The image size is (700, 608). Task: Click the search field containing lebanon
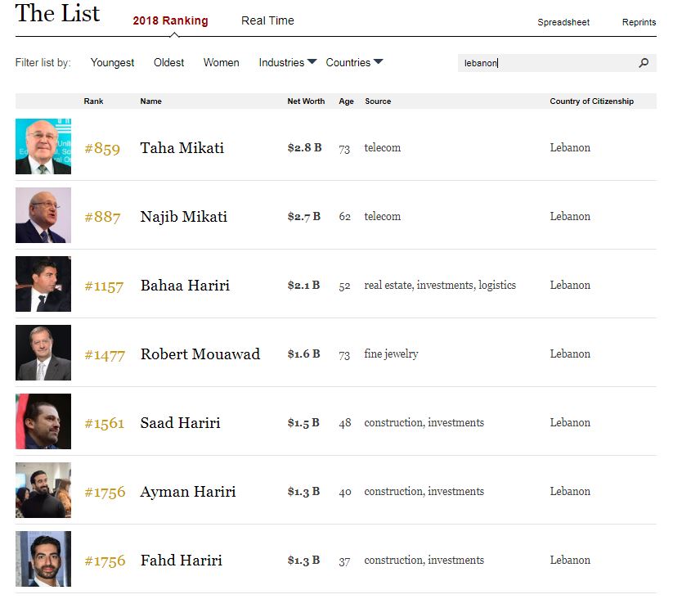pos(557,63)
